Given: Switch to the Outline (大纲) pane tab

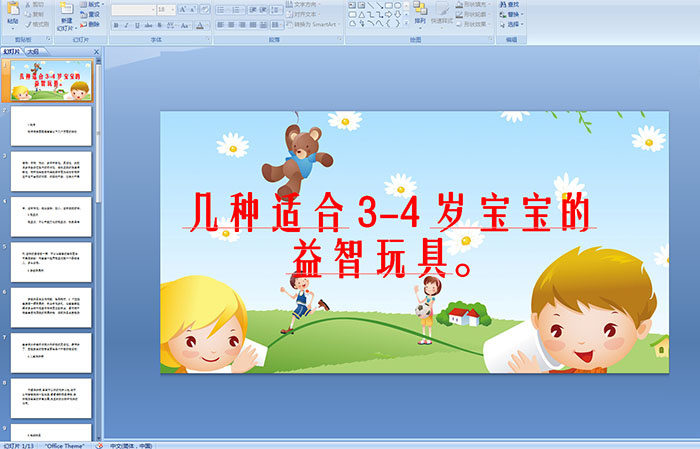Looking at the screenshot, I should 33,52.
